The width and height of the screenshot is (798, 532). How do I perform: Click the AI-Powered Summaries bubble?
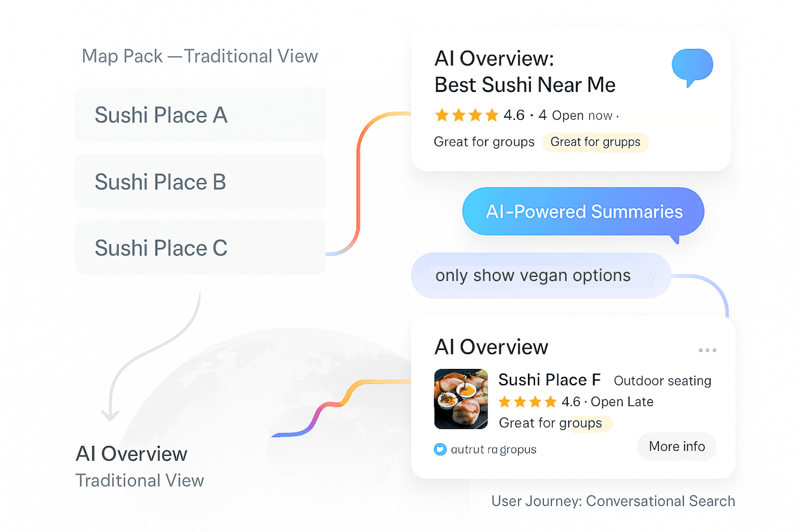click(x=583, y=212)
